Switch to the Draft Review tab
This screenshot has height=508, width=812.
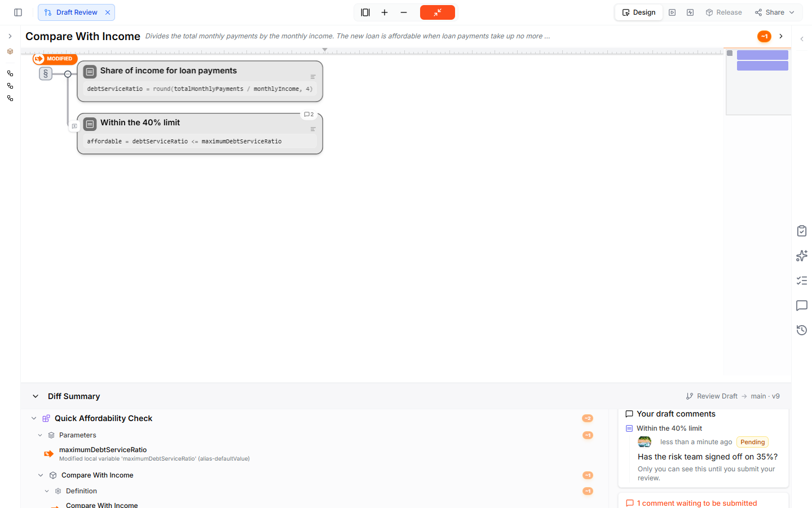76,12
